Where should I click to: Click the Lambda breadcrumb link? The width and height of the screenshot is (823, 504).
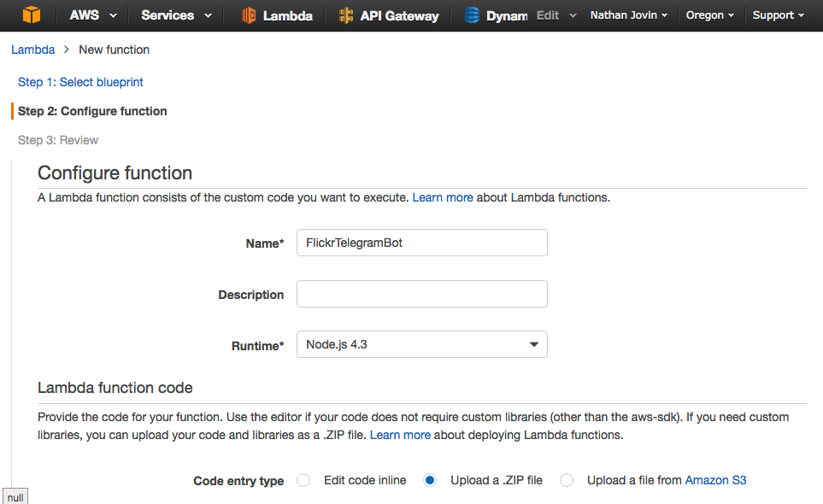32,50
